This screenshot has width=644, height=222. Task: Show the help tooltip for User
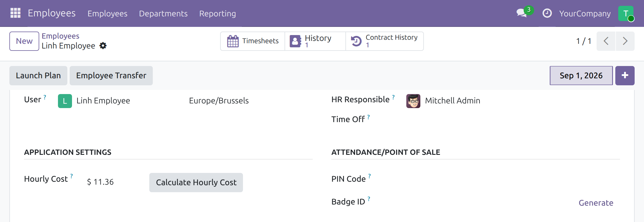click(x=45, y=97)
